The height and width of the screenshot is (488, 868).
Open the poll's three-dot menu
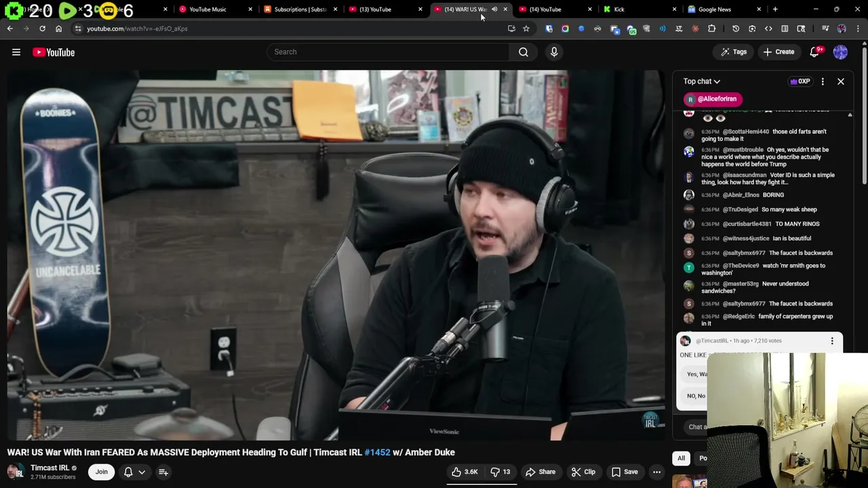point(832,341)
